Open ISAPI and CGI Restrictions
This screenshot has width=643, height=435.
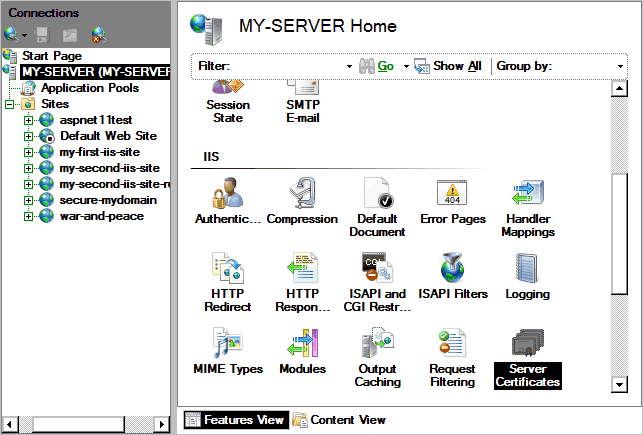pyautogui.click(x=377, y=282)
